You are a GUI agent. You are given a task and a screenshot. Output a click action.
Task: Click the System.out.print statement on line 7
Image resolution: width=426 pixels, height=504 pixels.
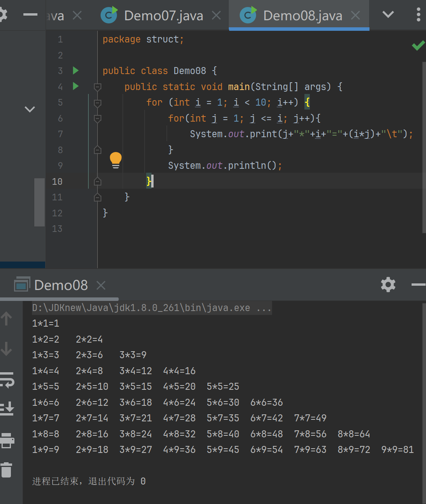tap(301, 134)
